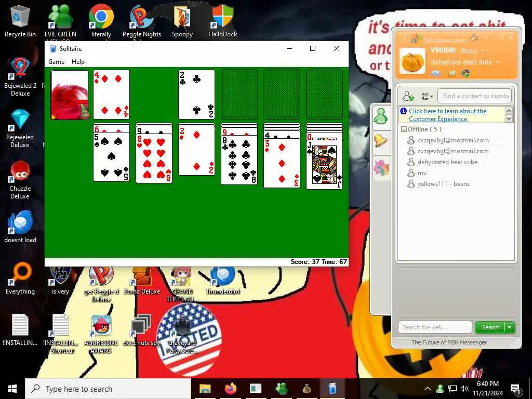Select the 3 of diamonds card

tap(282, 163)
